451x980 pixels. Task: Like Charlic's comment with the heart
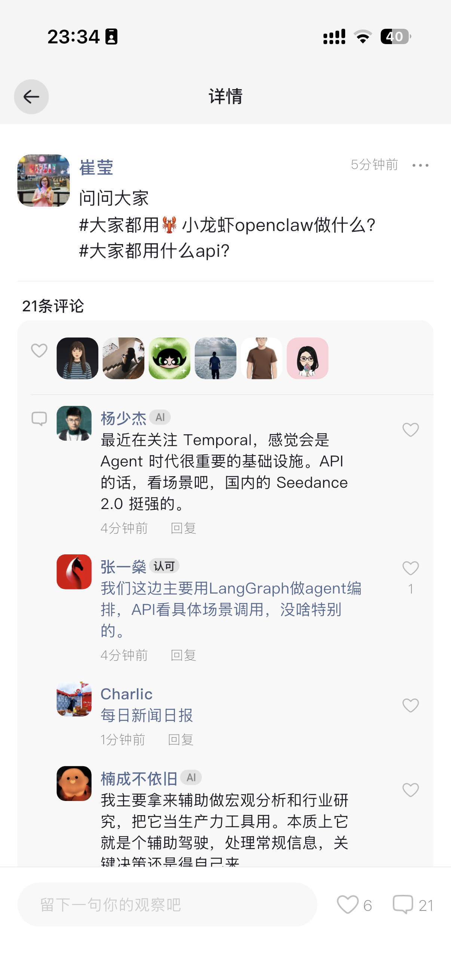click(410, 705)
